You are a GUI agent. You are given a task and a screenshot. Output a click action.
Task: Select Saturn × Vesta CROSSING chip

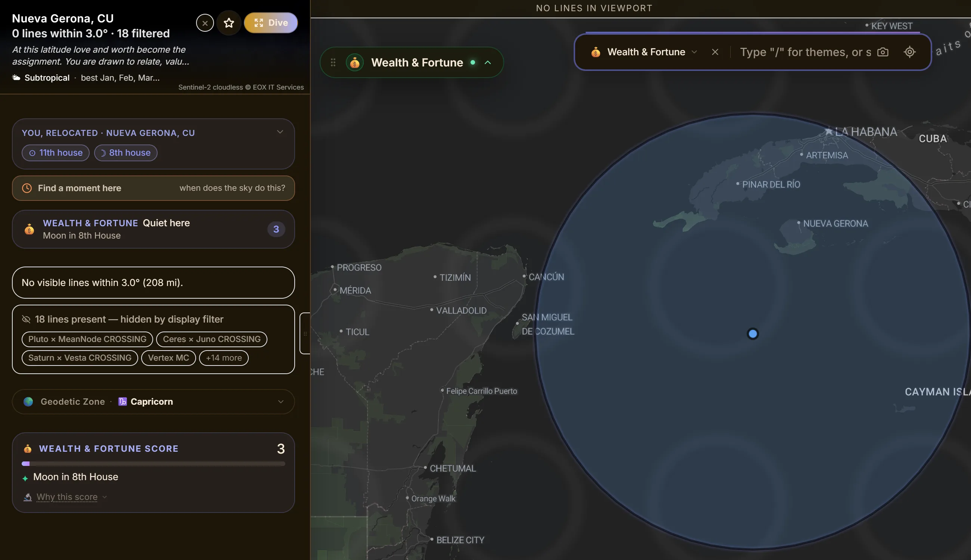pos(80,358)
